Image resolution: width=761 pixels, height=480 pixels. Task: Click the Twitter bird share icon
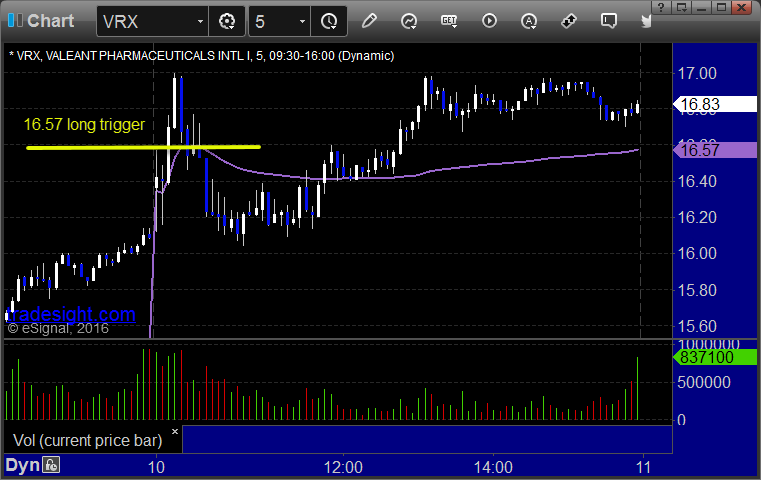(646, 21)
